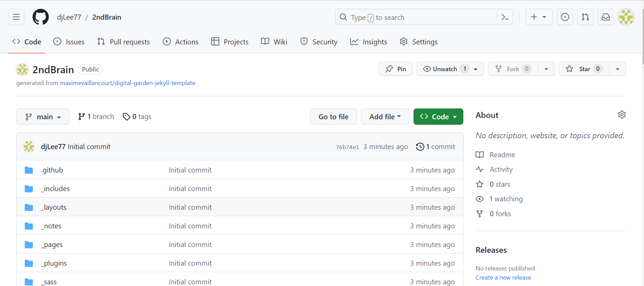Expand the Star lists dropdown arrow
This screenshot has width=644, height=286.
click(x=618, y=69)
